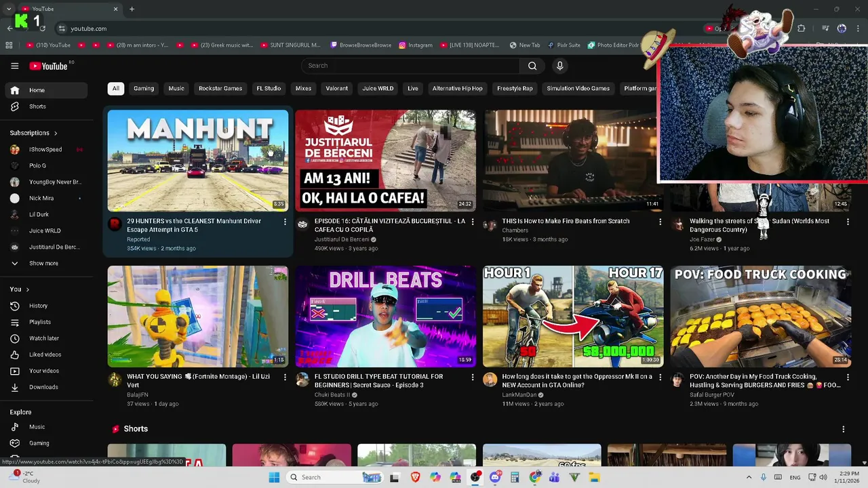The width and height of the screenshot is (868, 488).
Task: Play the MANHUNT GTA 5 thumbnail
Action: pos(198,161)
